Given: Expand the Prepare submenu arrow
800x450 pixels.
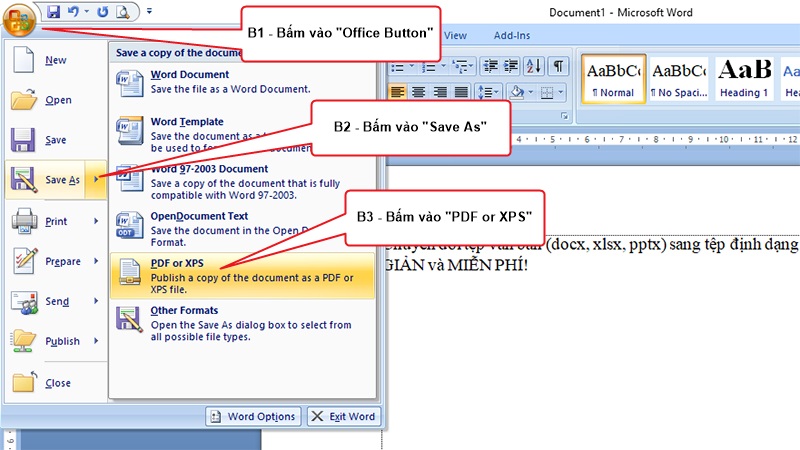Looking at the screenshot, I should [96, 261].
